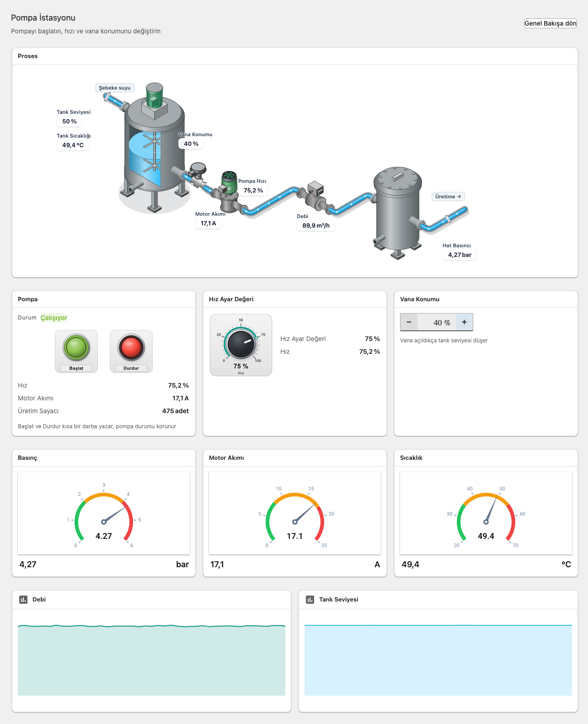Click the Hız Ayar Değeri 75 % value
This screenshot has width=588, height=724.
point(373,339)
